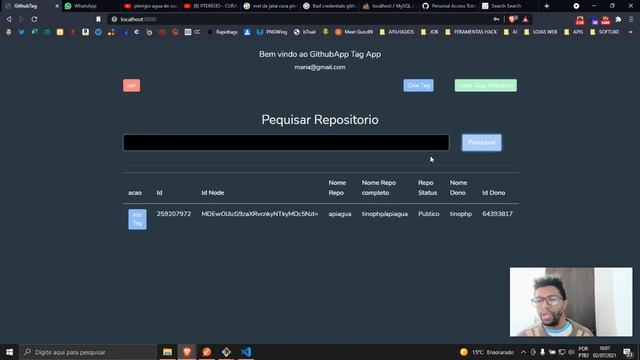Open Visual Studio Code from the taskbar

246,352
